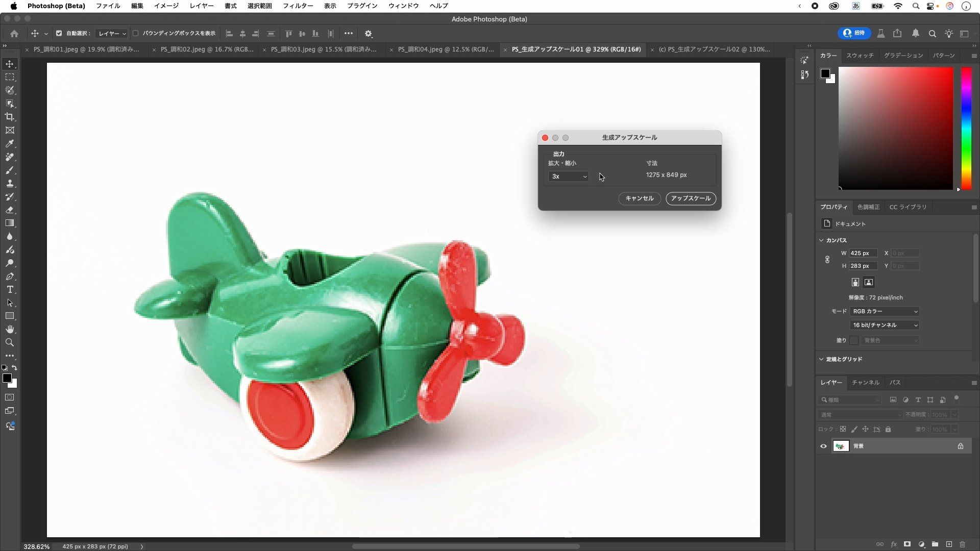This screenshot has height=551, width=980.
Task: Select the Hand tool
Action: pos(10,329)
